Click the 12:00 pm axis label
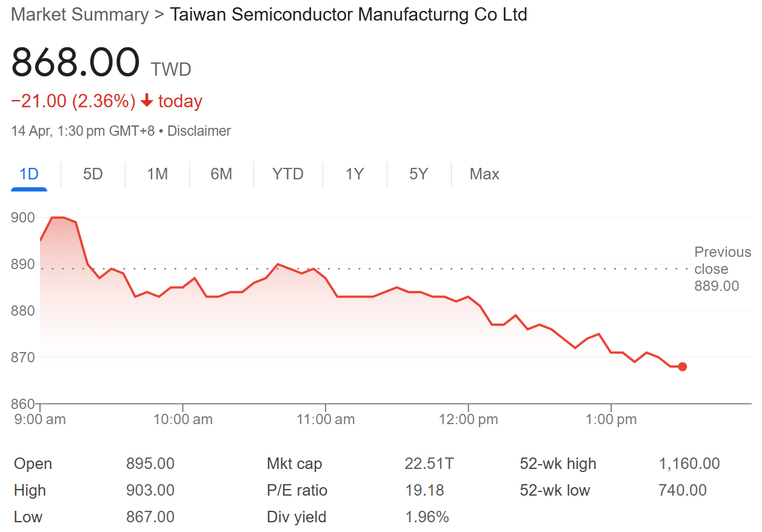The height and width of the screenshot is (532, 762). coord(468,419)
